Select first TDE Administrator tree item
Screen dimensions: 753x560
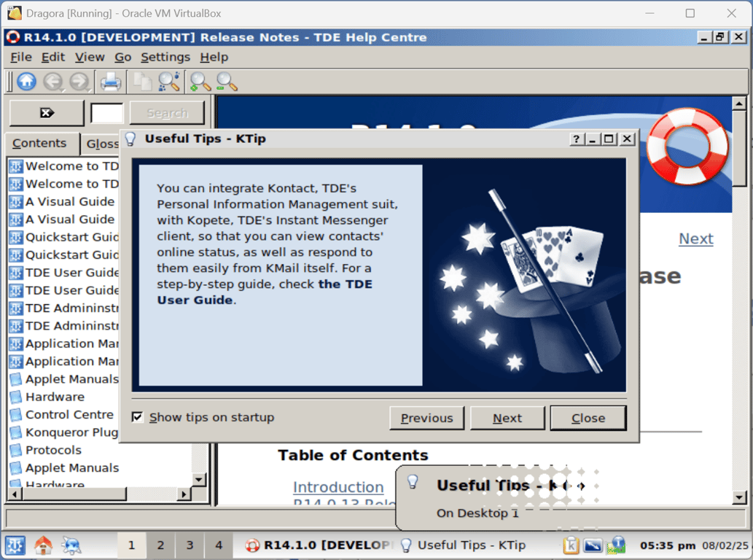71,308
